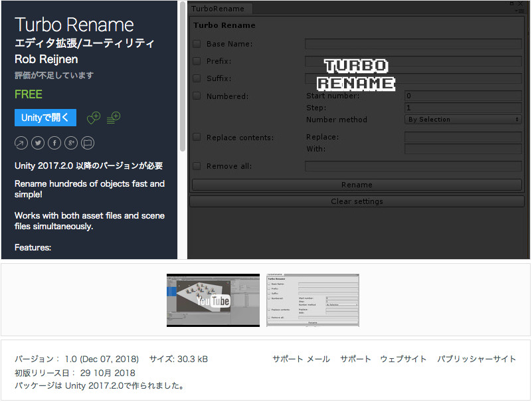Share on Google Plus icon

(71, 143)
